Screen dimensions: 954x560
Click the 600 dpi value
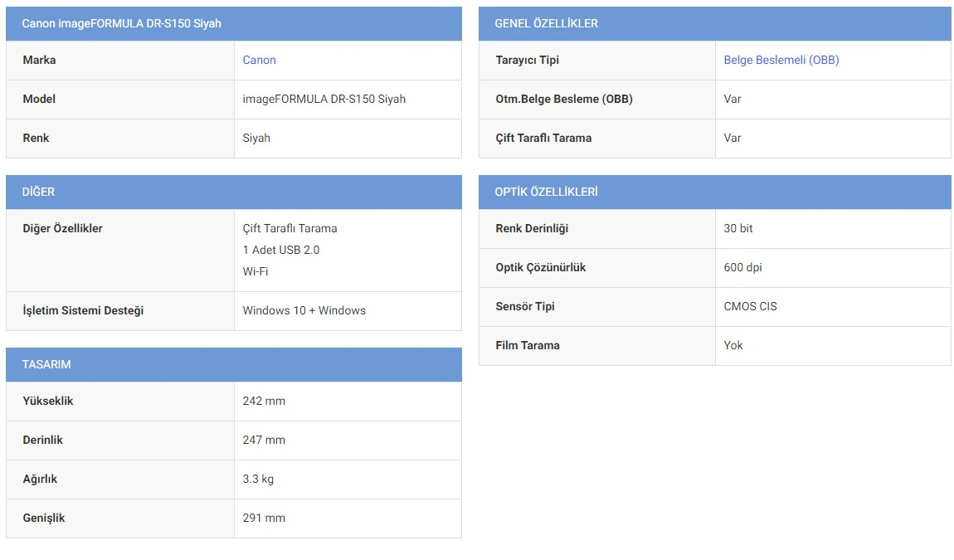[x=742, y=267]
